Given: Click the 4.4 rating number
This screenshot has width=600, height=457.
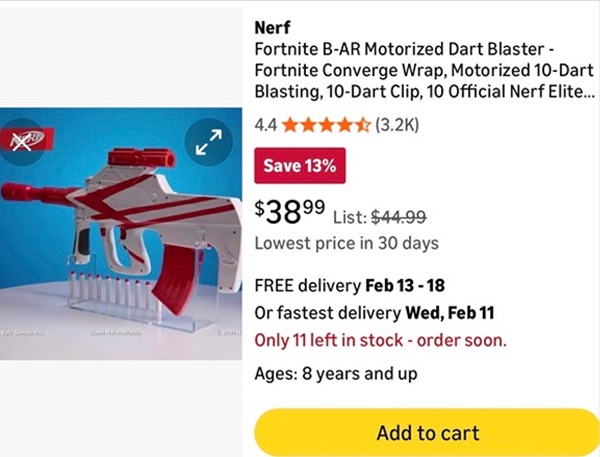Looking at the screenshot, I should [266, 126].
